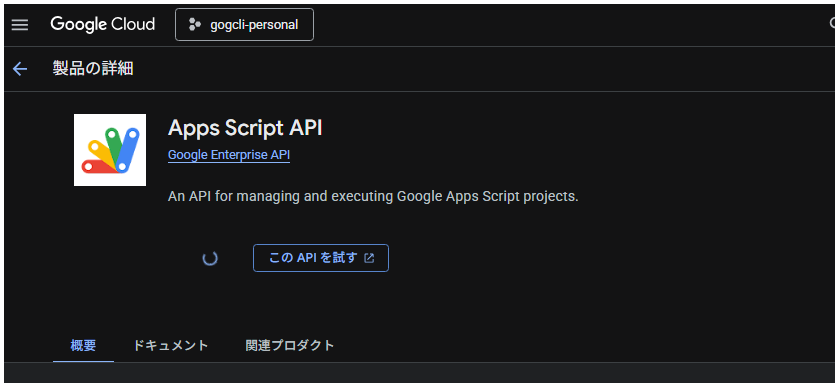839x387 pixels.
Task: Click the 製品の詳細 page heading
Action: coord(93,69)
